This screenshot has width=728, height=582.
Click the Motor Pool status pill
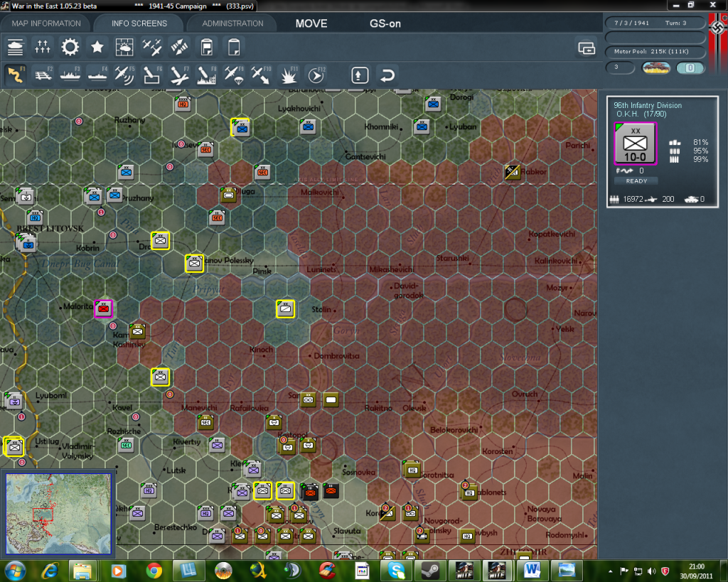pos(655,51)
